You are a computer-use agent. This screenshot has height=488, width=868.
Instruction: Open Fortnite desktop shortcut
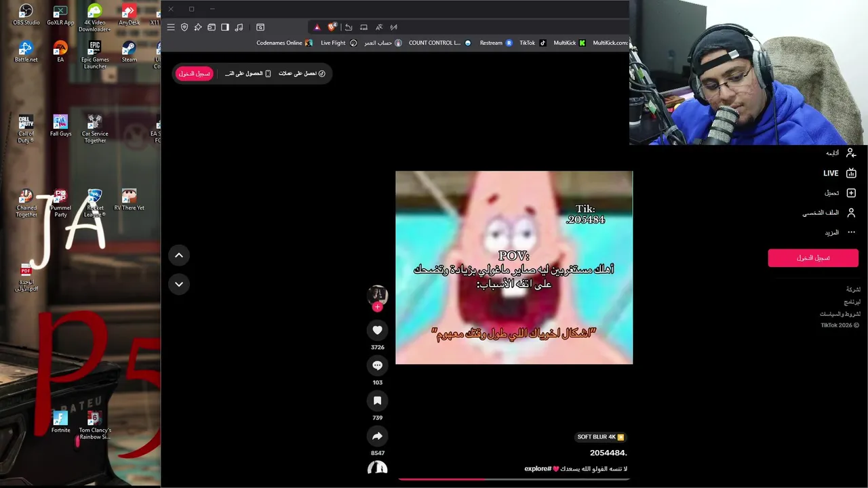pos(60,422)
